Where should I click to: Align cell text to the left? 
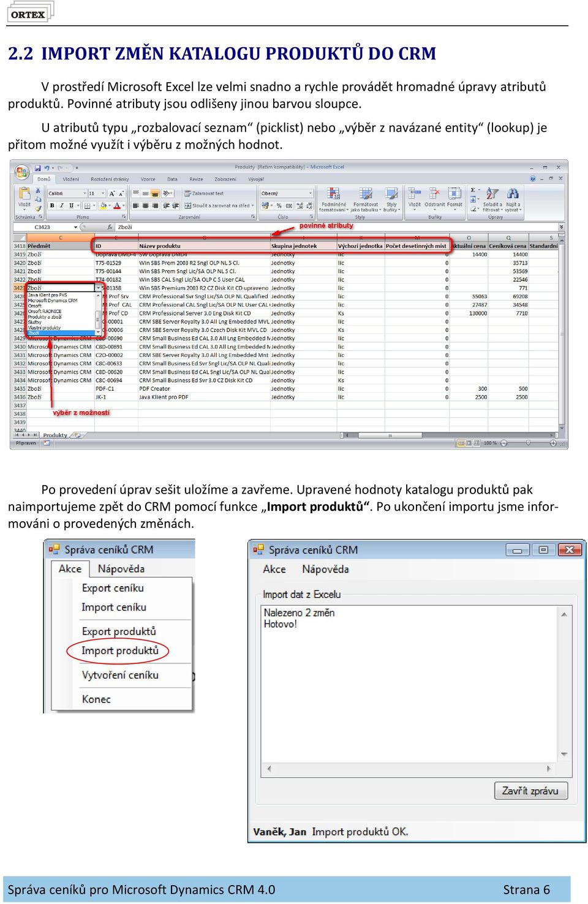coord(136,206)
